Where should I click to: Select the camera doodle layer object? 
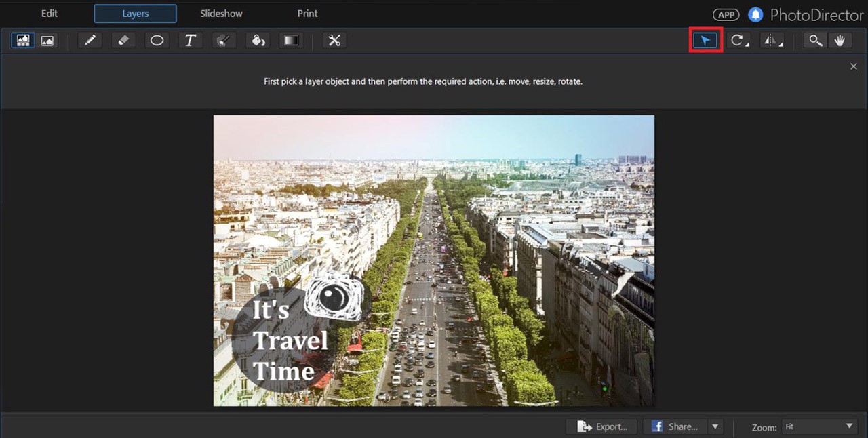tap(334, 296)
